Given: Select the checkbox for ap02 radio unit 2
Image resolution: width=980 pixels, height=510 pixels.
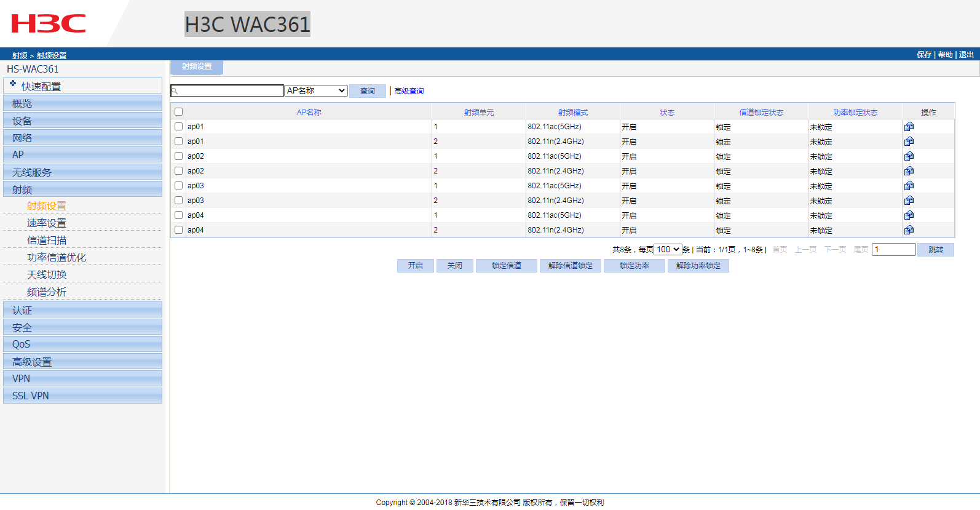Looking at the screenshot, I should (x=178, y=171).
